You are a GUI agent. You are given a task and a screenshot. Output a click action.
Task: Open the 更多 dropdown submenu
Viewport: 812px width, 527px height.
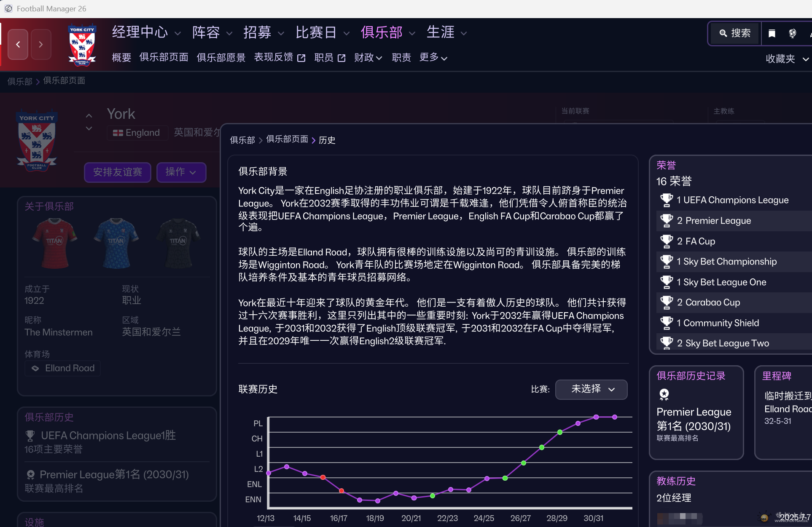tap(433, 58)
